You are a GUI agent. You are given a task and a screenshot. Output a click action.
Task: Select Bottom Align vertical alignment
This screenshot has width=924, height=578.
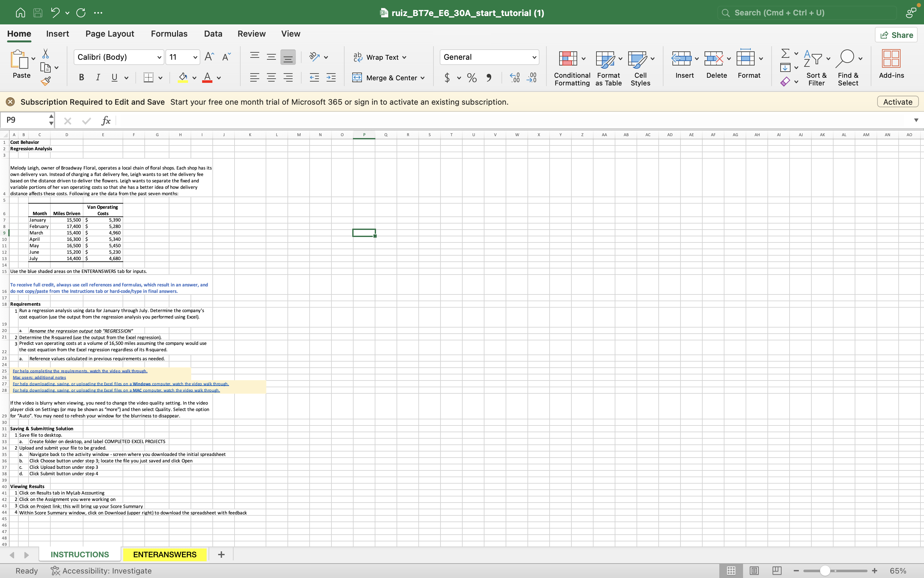coord(288,57)
